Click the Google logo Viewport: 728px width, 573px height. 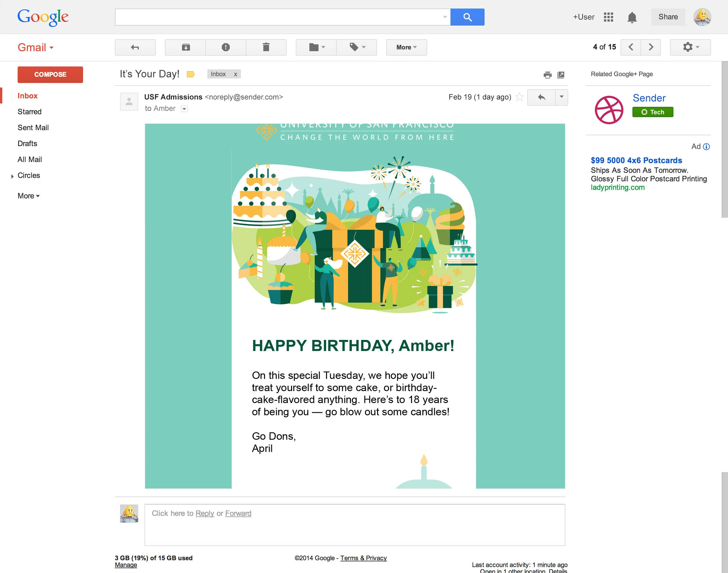pyautogui.click(x=43, y=17)
